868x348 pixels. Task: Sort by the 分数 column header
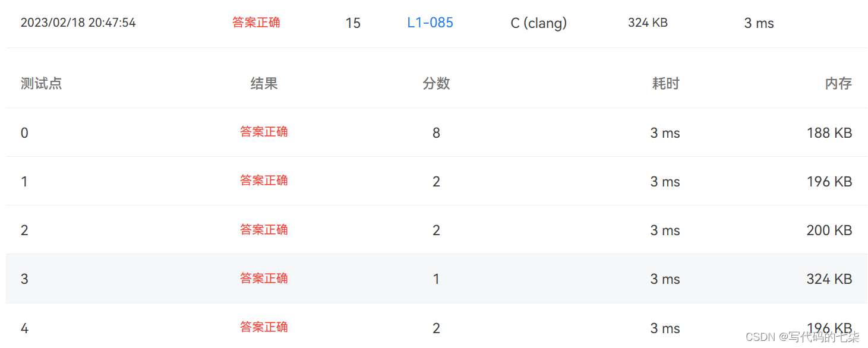[x=436, y=83]
